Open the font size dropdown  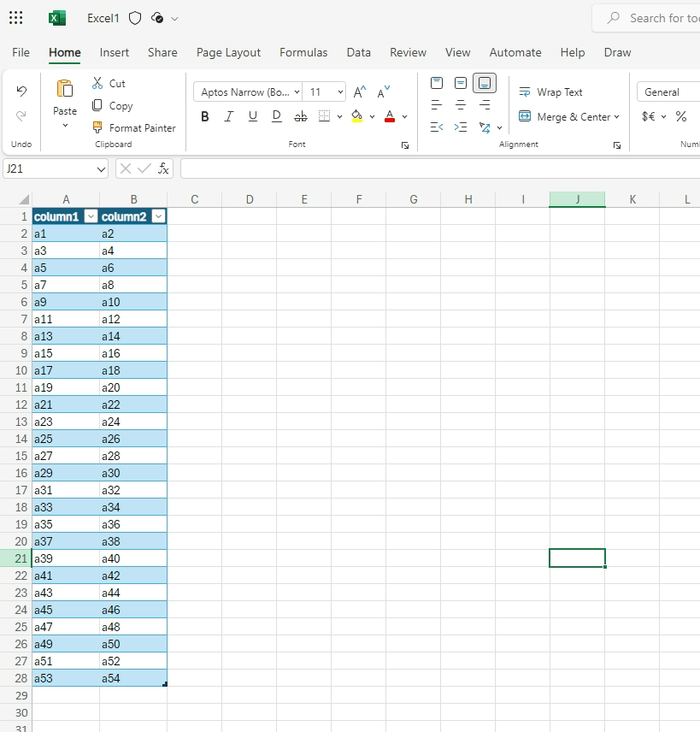[340, 92]
